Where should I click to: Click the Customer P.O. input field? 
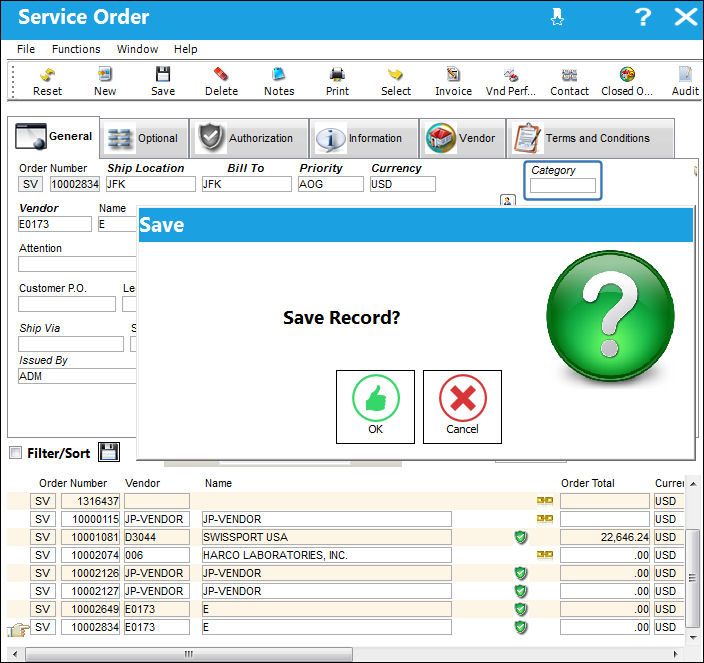(x=67, y=304)
